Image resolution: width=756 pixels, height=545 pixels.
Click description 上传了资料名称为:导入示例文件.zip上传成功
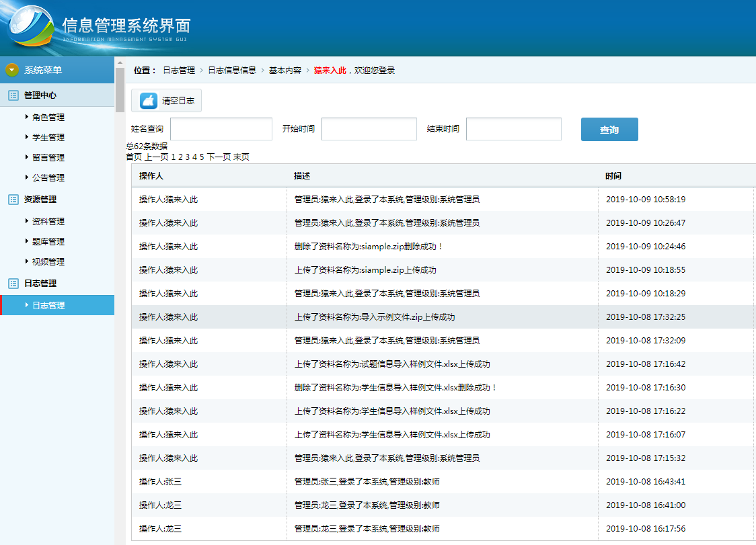point(375,317)
